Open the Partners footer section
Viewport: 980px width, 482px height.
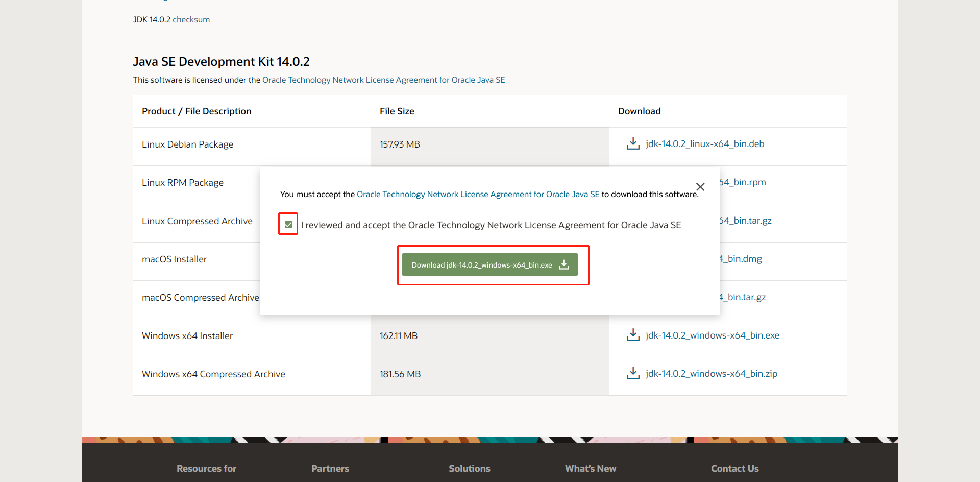click(330, 468)
